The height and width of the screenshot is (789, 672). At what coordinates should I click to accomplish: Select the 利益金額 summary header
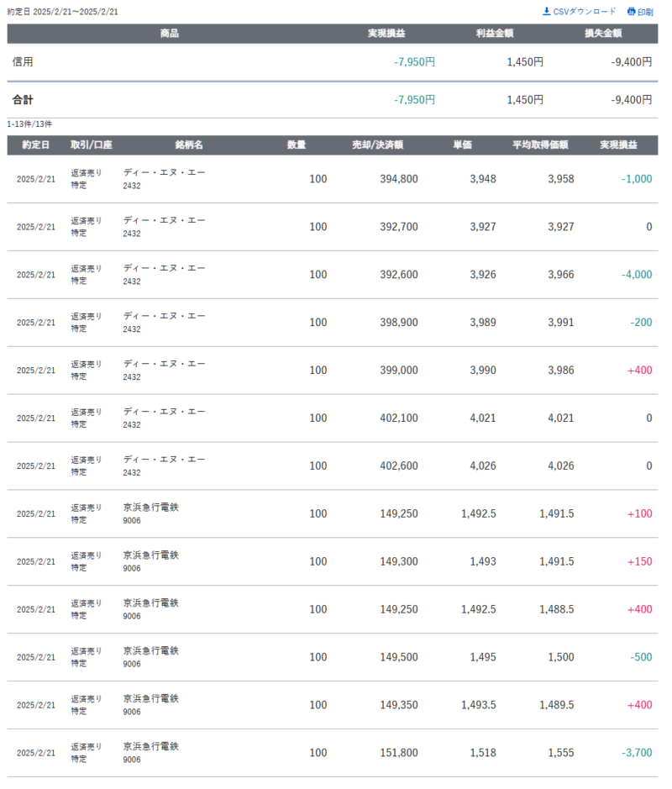495,34
